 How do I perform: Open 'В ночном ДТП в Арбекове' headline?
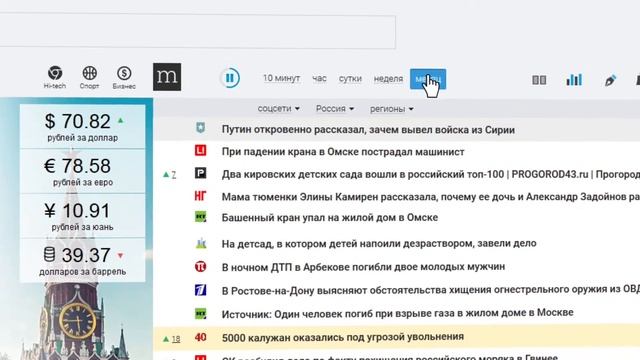[363, 267]
